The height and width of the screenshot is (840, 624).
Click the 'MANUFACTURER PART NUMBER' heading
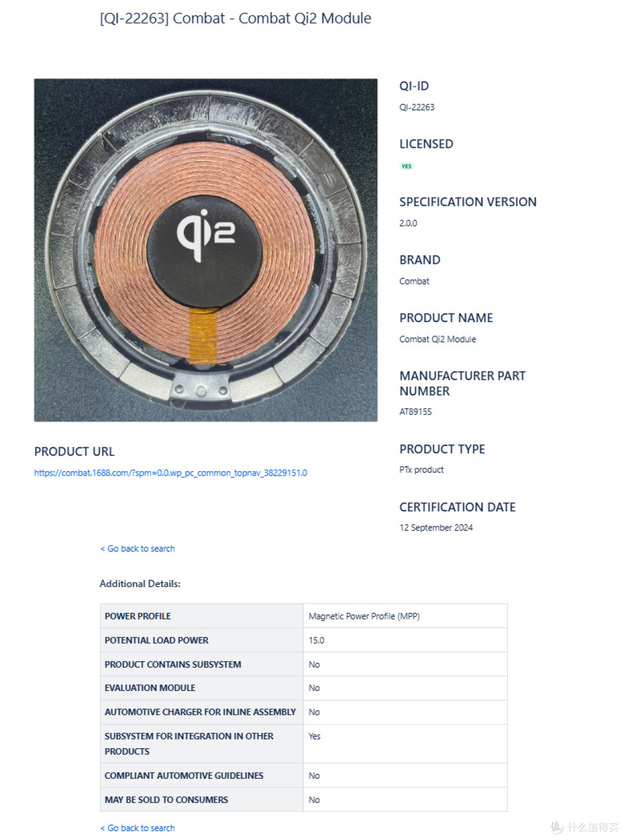[x=463, y=383]
